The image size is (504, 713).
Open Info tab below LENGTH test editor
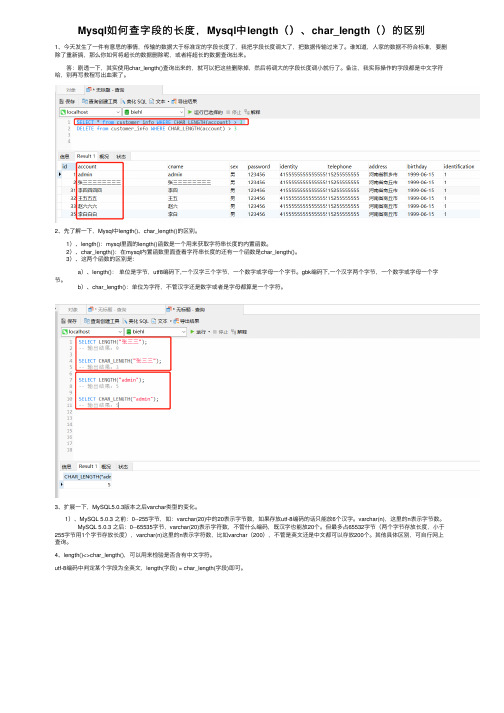tap(66, 467)
